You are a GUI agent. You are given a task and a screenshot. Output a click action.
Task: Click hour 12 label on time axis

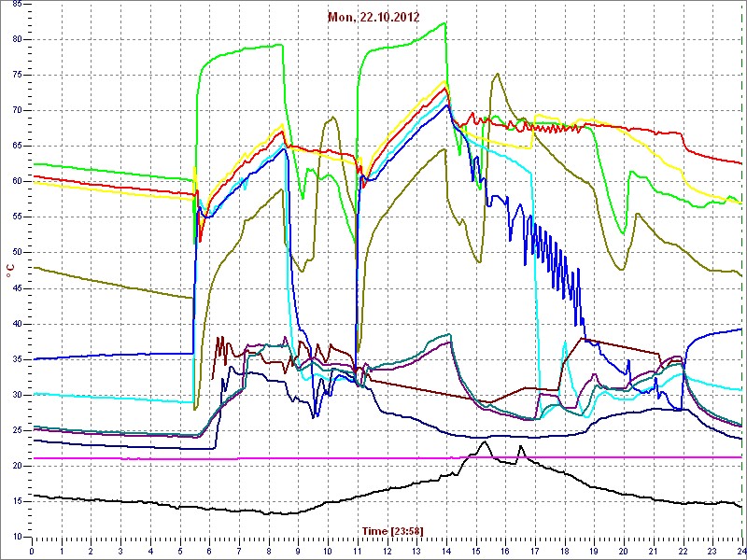(388, 550)
